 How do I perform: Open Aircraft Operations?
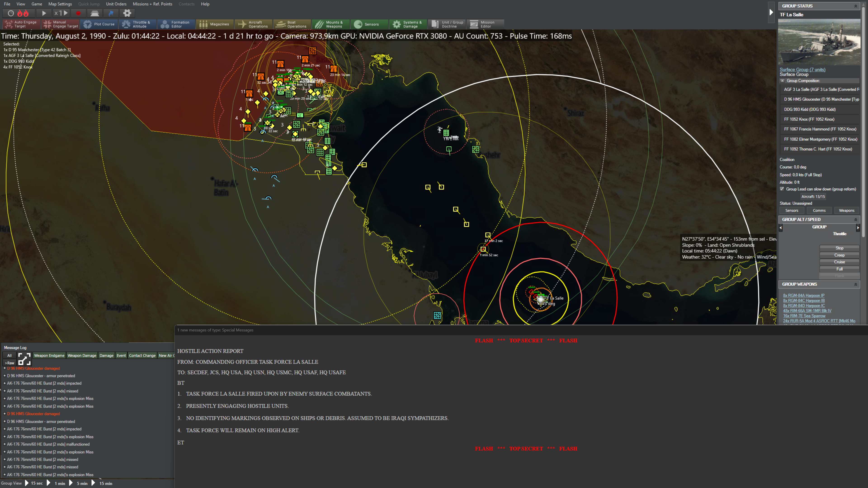(253, 24)
